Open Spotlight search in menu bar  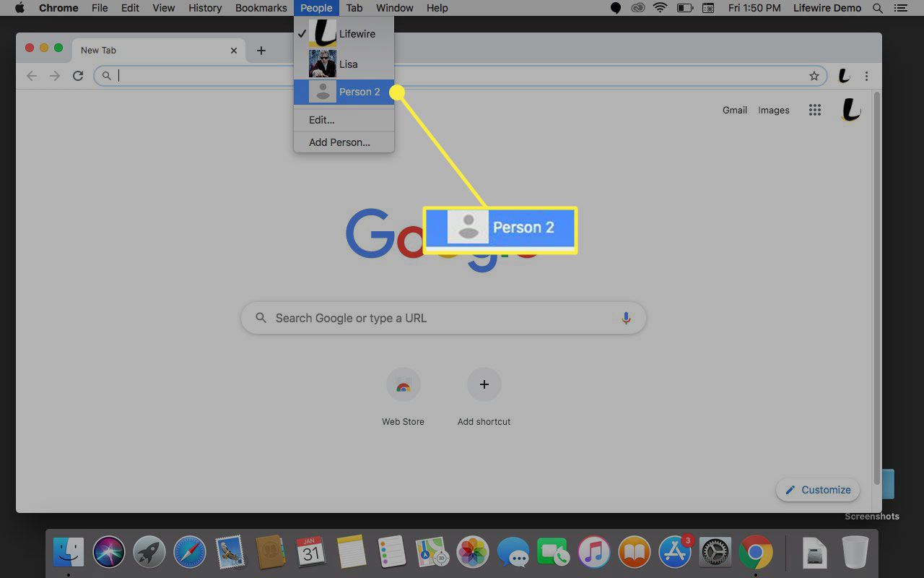click(878, 8)
